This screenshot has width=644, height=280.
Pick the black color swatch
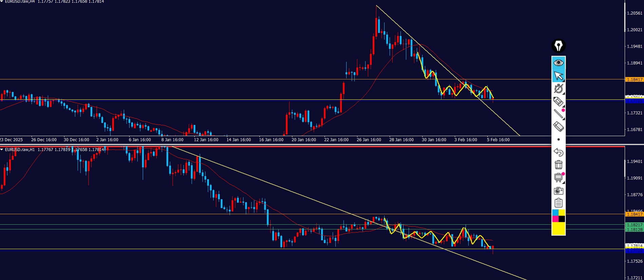click(562, 219)
